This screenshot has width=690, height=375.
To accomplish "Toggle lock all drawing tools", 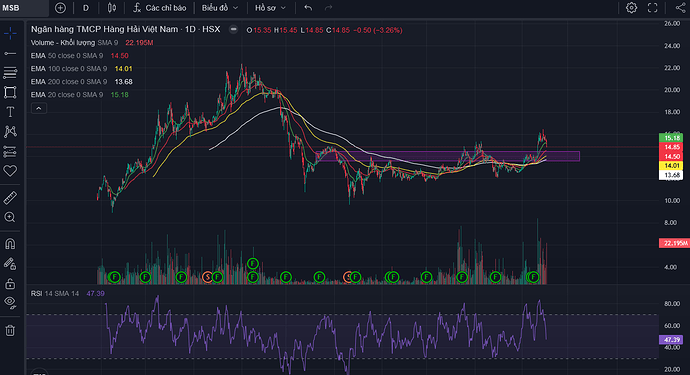I will pos(10,283).
